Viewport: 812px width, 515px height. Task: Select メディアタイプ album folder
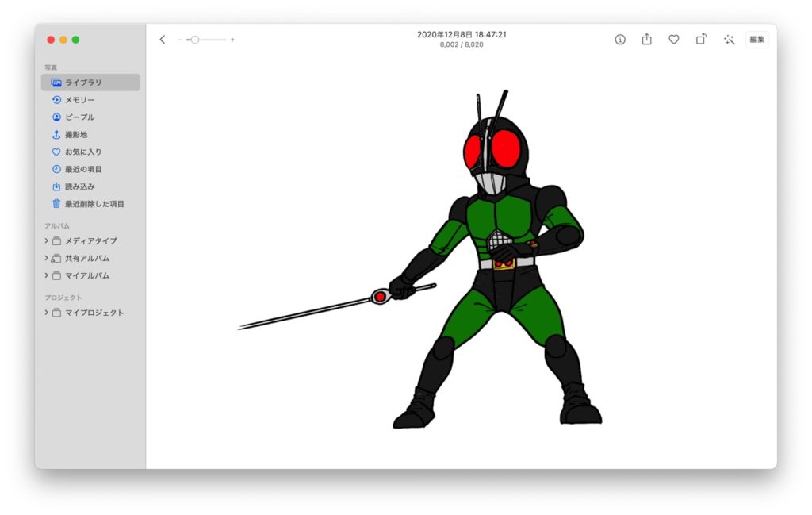90,241
